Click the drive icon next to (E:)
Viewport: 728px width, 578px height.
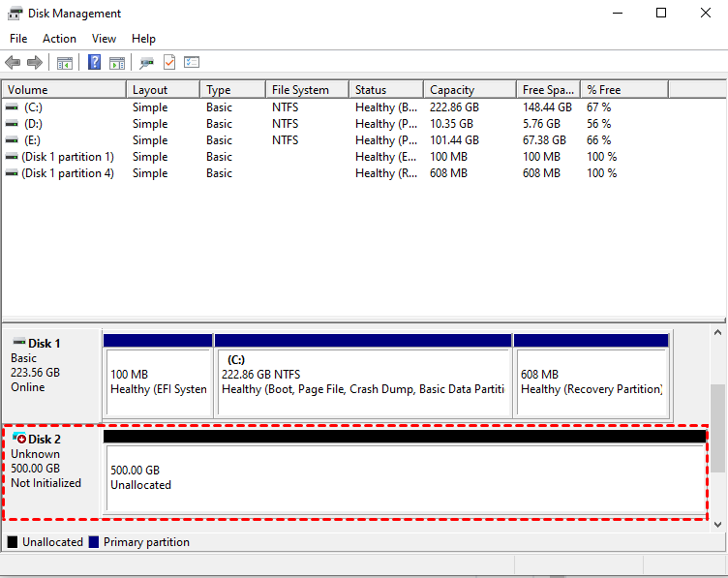pos(12,140)
